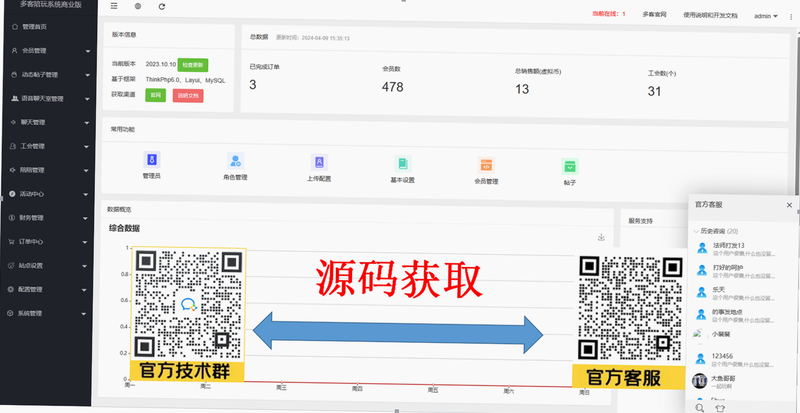Open the vertical more-options icon beside admin
Viewport: 800px width, 413px height.
[791, 17]
